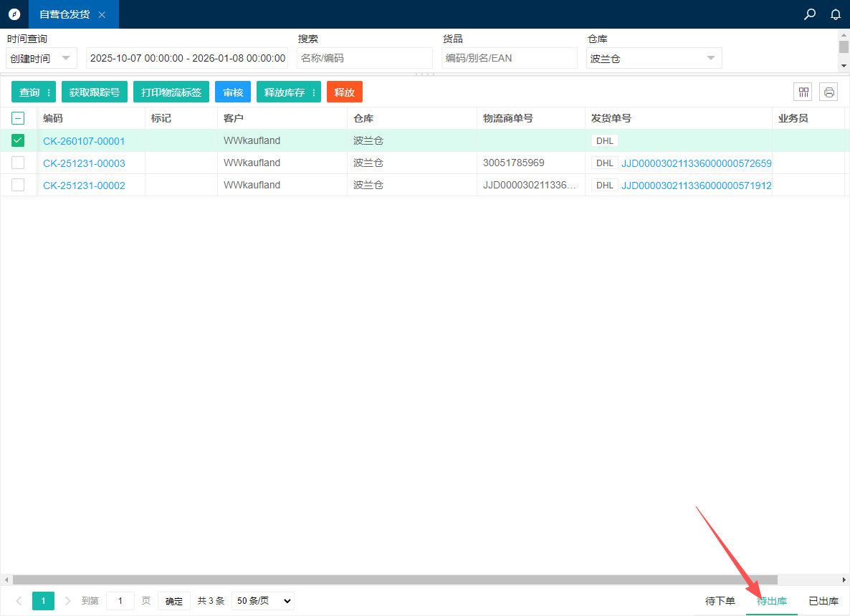
Task: Toggle the select-all checkbox in table header
Action: point(18,119)
